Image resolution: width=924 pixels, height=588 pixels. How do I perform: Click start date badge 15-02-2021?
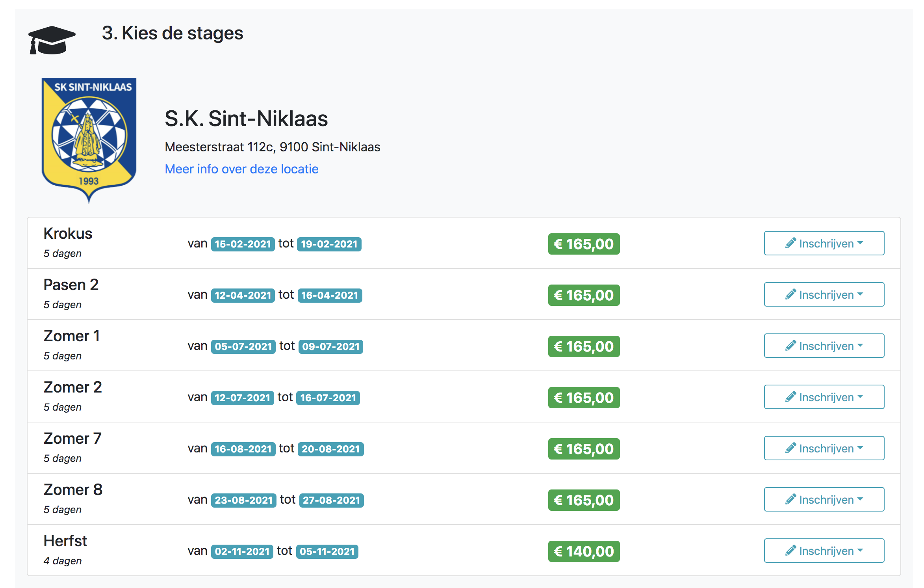coord(243,244)
